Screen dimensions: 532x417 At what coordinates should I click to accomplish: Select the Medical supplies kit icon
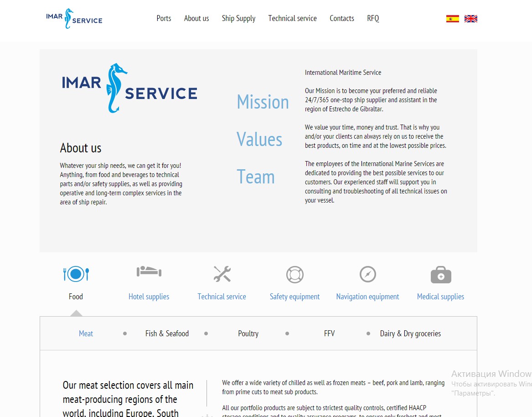[441, 275]
